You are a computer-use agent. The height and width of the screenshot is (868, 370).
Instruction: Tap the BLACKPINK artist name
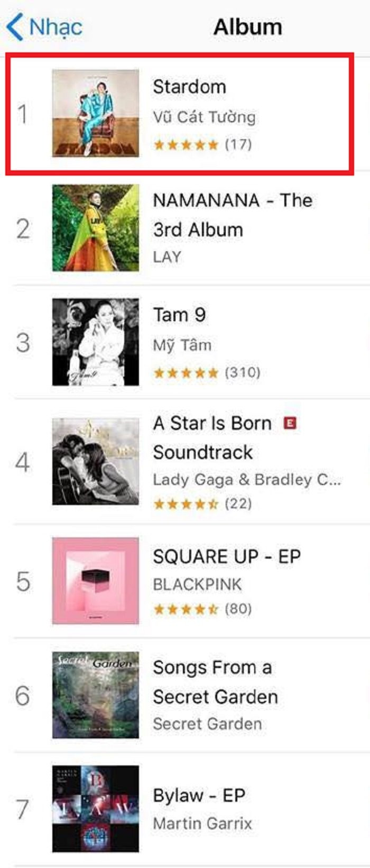pyautogui.click(x=197, y=584)
